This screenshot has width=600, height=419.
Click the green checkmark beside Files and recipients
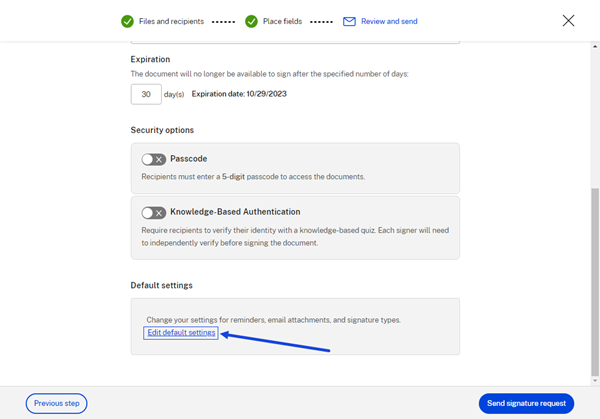[x=127, y=21]
